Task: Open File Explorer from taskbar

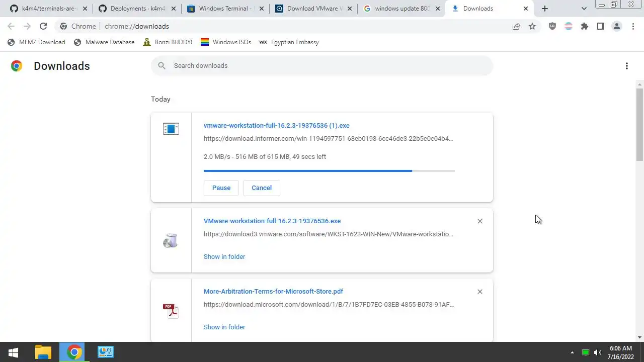Action: pos(43,352)
